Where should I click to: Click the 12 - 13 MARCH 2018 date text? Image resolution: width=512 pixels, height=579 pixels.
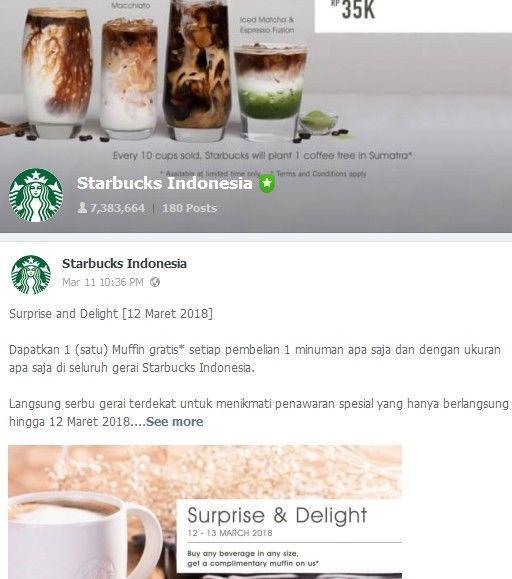pyautogui.click(x=230, y=533)
